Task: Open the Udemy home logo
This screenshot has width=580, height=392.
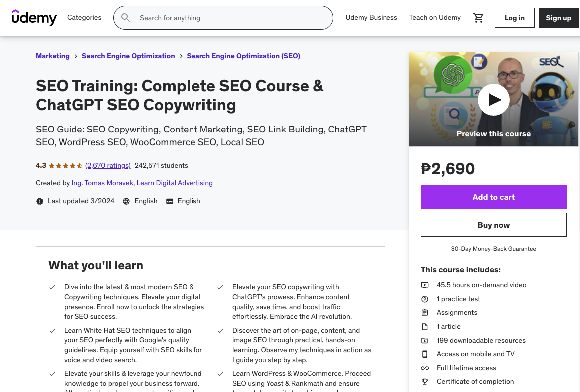Action: click(34, 18)
